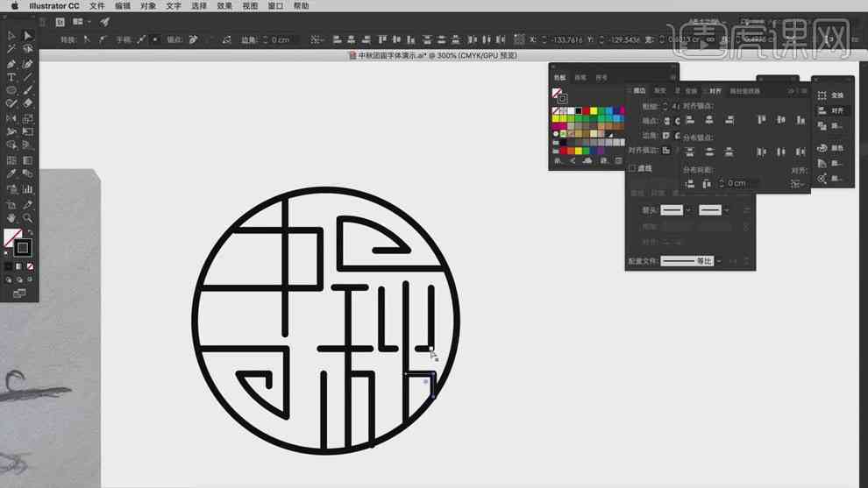Open 对象 menu
The height and width of the screenshot is (488, 868).
148,5
